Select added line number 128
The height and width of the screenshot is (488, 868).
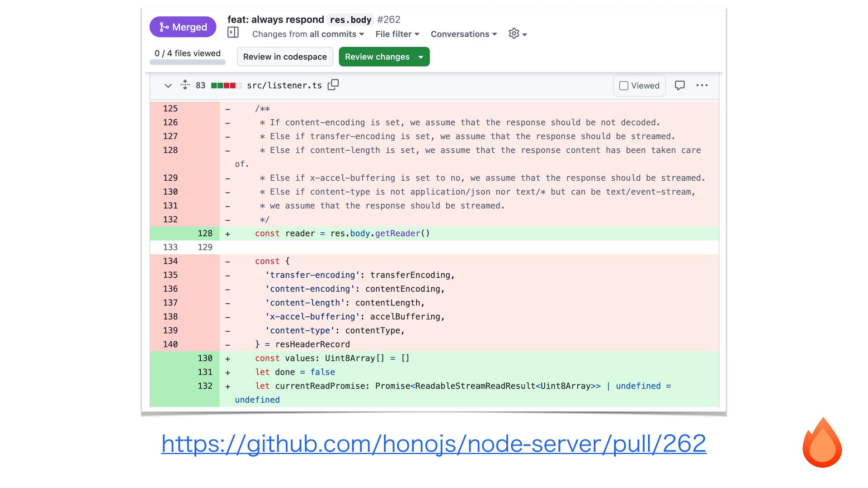click(205, 234)
